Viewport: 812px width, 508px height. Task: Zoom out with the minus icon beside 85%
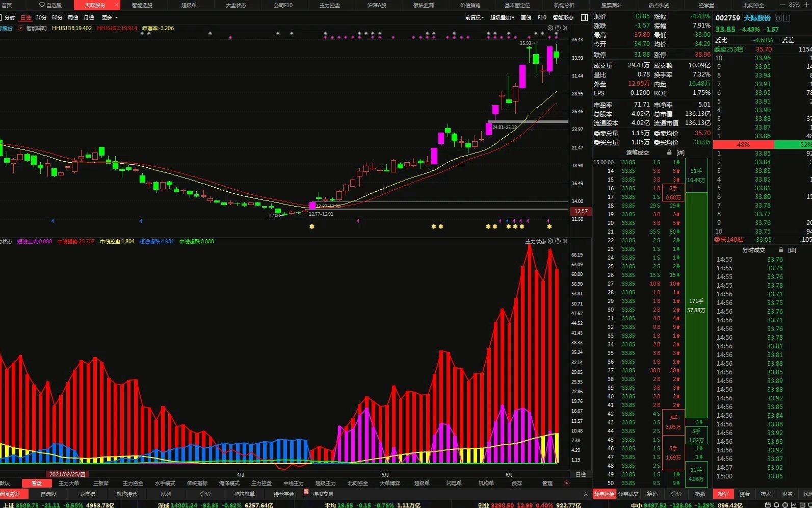pyautogui.click(x=782, y=5)
